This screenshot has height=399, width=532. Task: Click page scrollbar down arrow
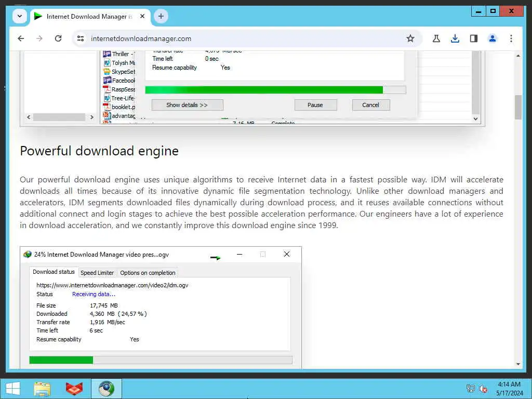[518, 364]
